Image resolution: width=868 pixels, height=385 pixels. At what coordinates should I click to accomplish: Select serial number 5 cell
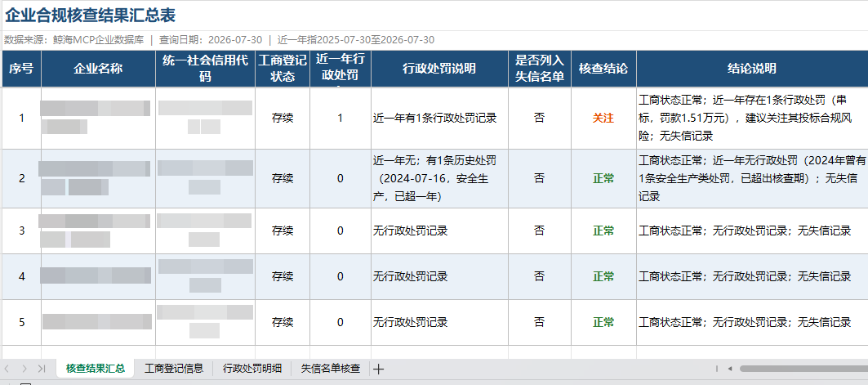point(21,322)
